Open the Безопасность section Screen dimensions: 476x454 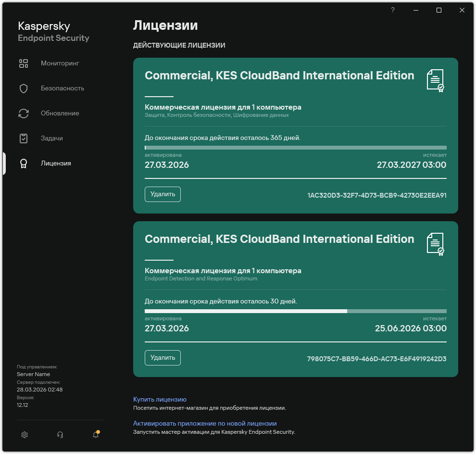63,88
